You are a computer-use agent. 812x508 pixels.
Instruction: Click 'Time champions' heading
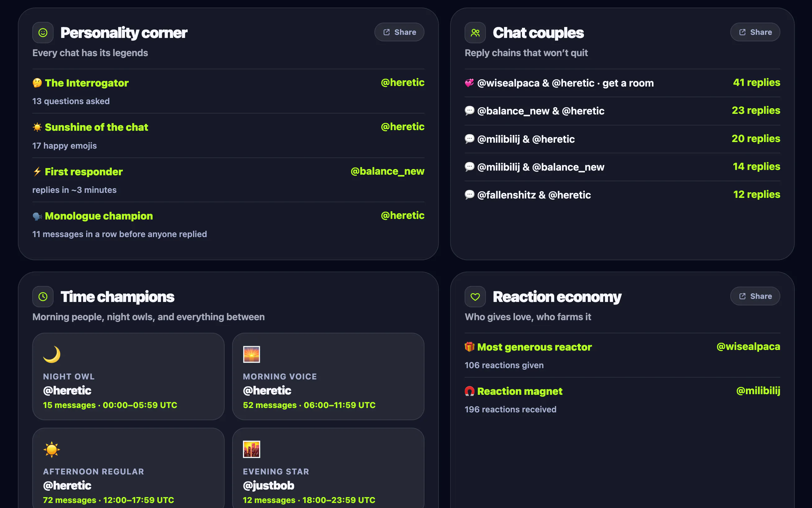click(117, 297)
